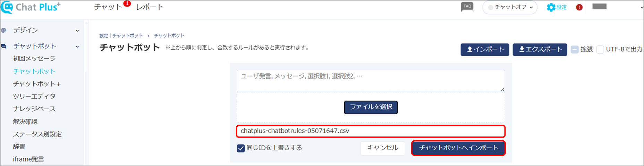
Task: Click the ユーザ発言 CSV text area
Action: click(x=371, y=81)
